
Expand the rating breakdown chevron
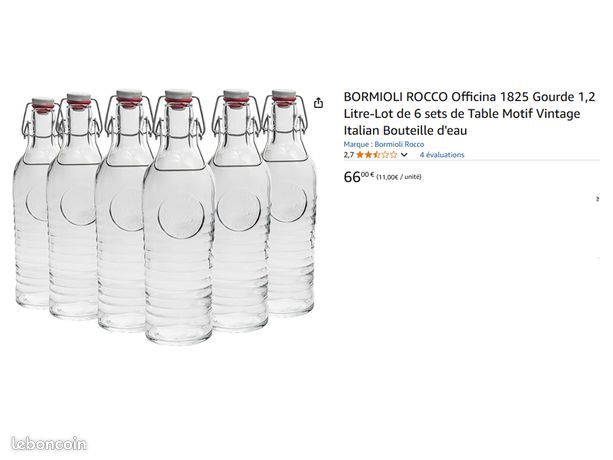coord(404,155)
